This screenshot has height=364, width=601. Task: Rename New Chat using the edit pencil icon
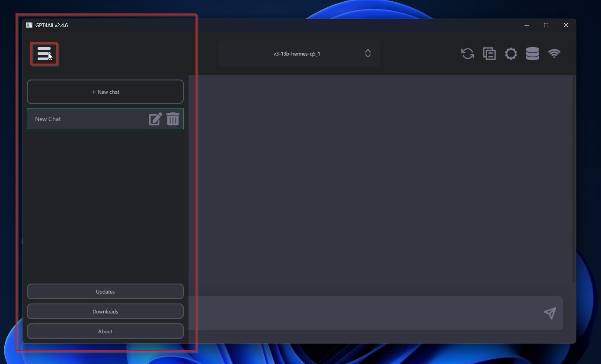point(155,119)
